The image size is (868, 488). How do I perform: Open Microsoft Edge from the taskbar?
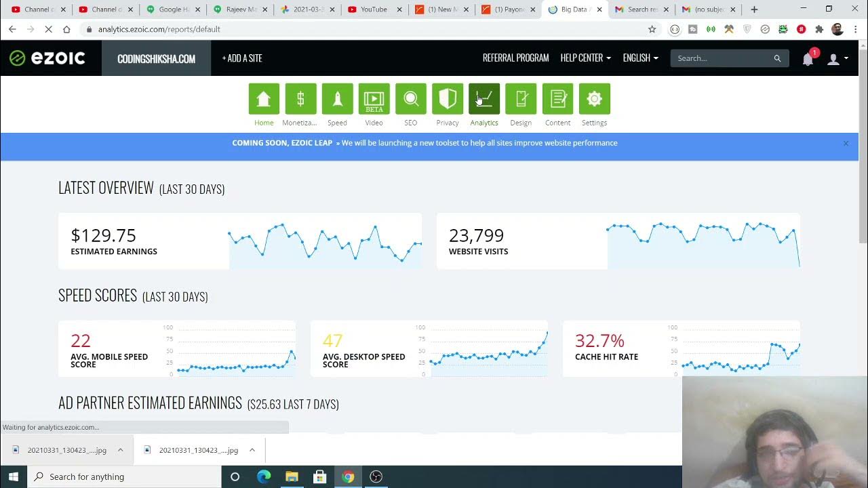(x=264, y=476)
